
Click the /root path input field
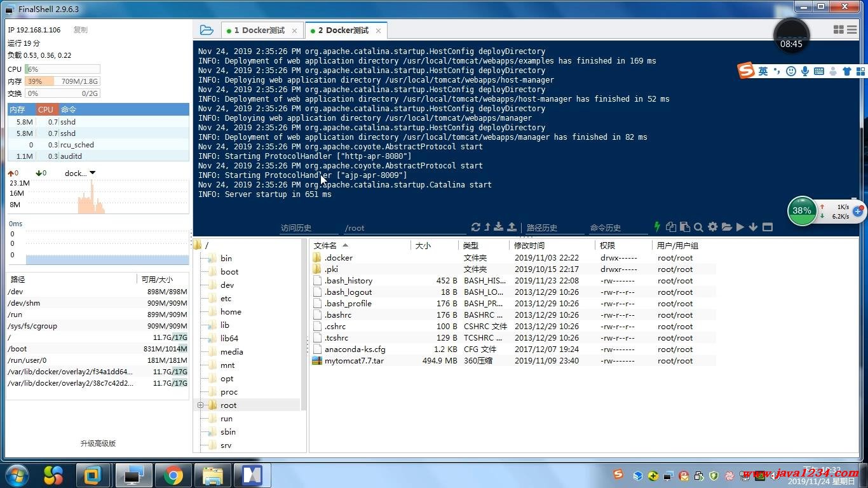(x=404, y=227)
